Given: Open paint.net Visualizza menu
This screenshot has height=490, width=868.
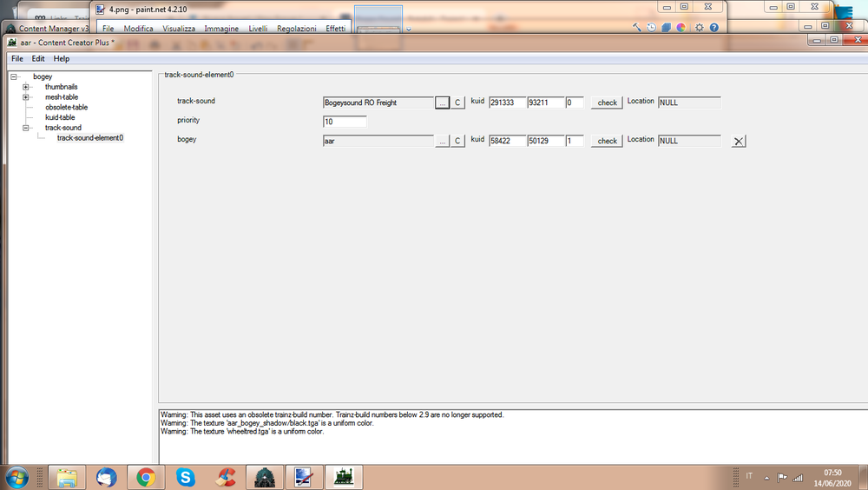Looking at the screenshot, I should tap(179, 29).
